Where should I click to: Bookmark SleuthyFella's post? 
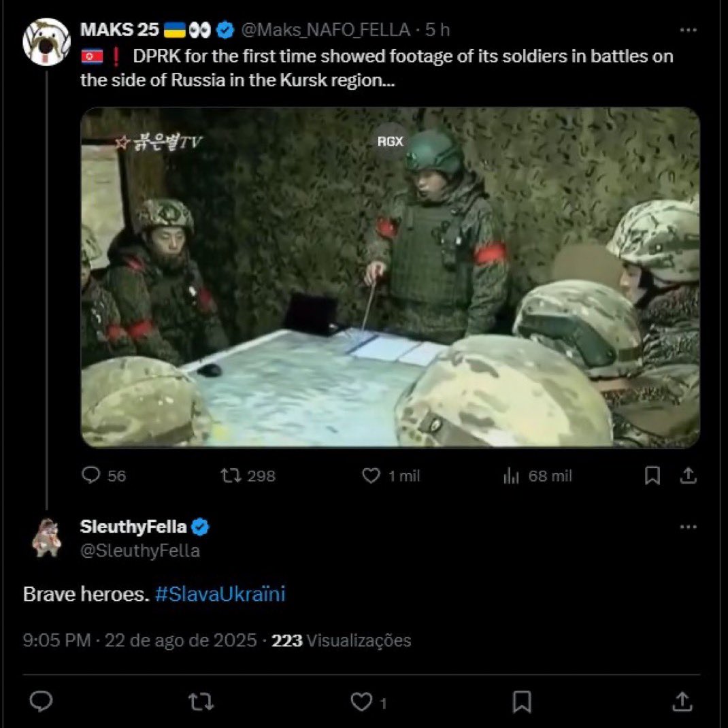click(x=522, y=701)
